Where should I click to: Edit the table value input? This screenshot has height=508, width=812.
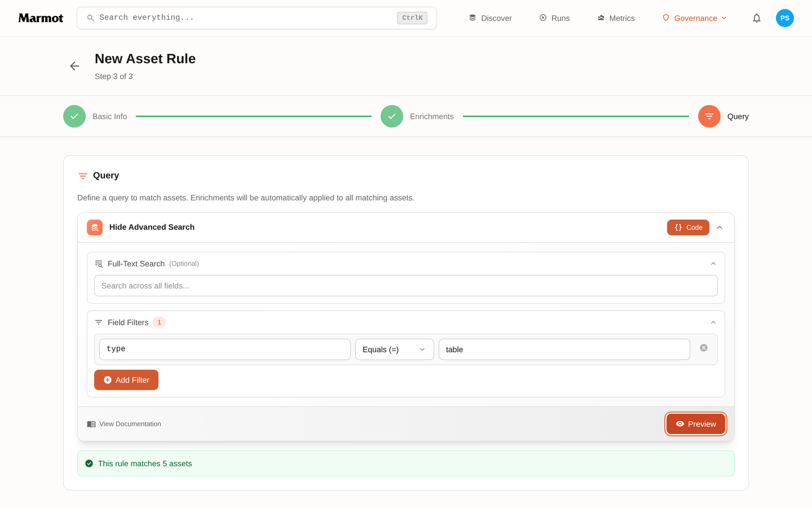tap(564, 349)
